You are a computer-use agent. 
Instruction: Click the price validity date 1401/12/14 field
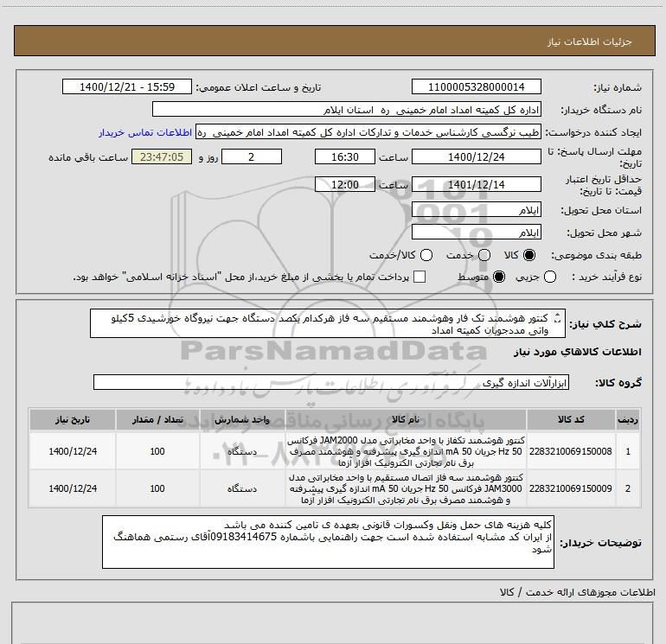(x=476, y=184)
